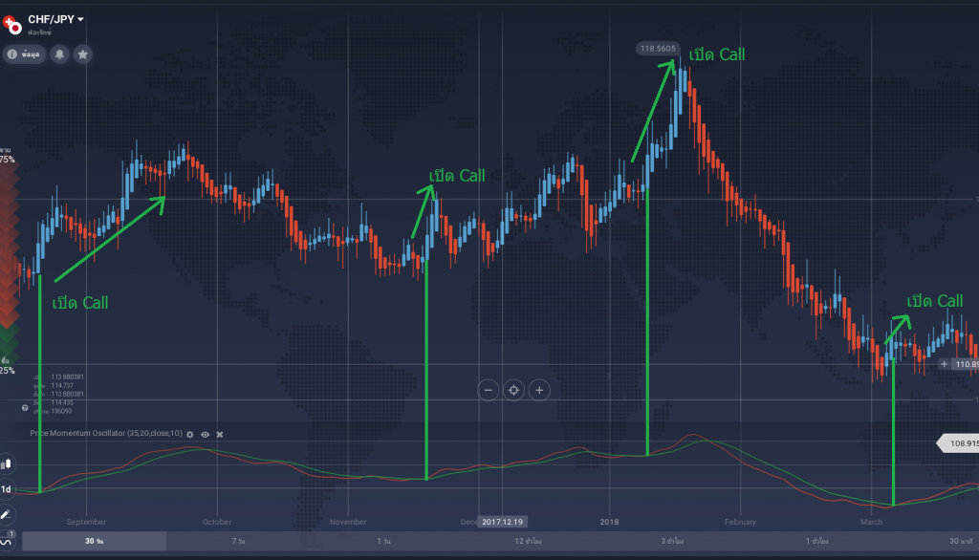Remove the Price Momentum Oscillator with X
This screenshot has width=979, height=560.
click(219, 434)
